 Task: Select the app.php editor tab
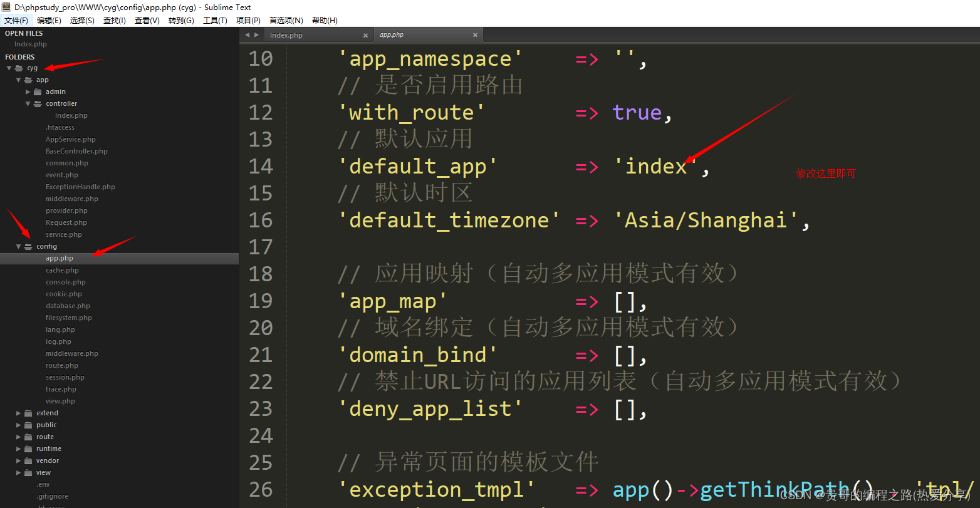pyautogui.click(x=429, y=35)
